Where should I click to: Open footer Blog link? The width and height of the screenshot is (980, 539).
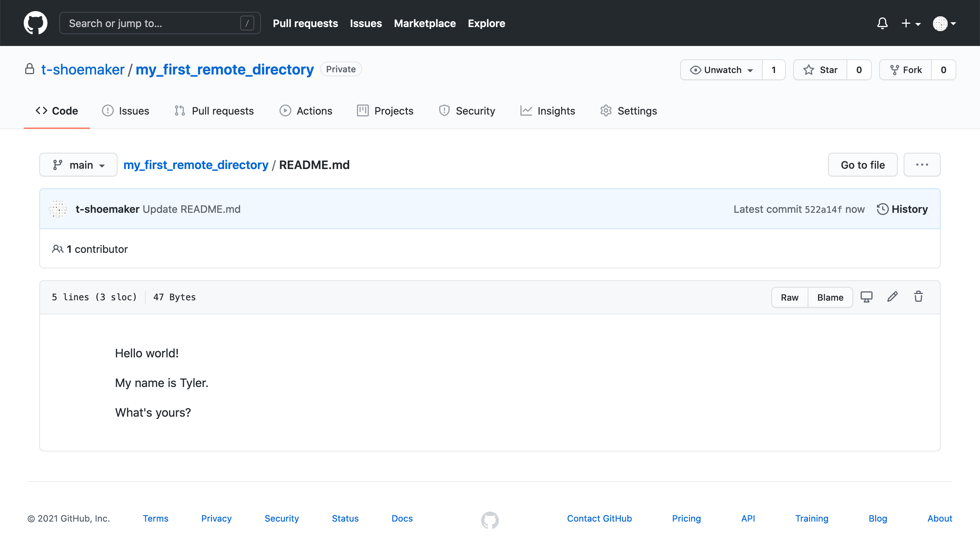[878, 519]
